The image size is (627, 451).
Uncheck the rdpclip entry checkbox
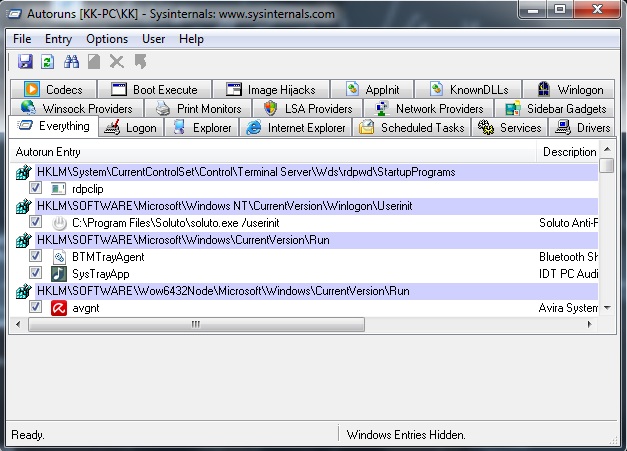(35, 188)
